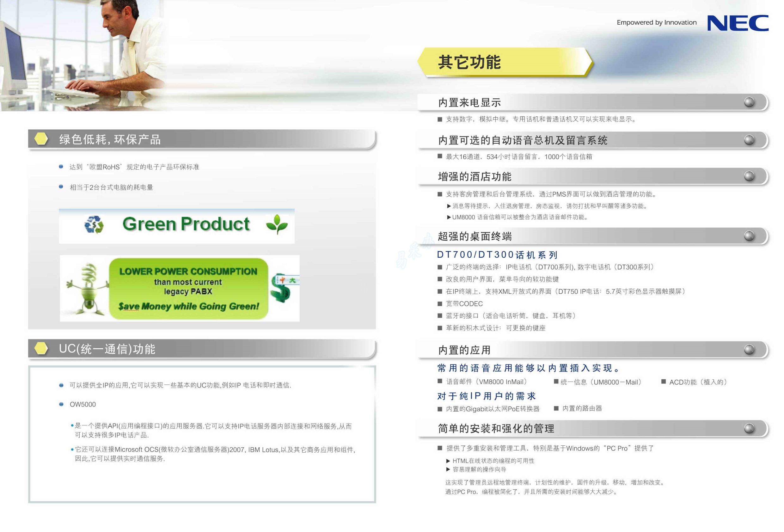Click the line about 欧盟RoHS 环保标准
This screenshot has height=532, width=784.
pos(134,167)
